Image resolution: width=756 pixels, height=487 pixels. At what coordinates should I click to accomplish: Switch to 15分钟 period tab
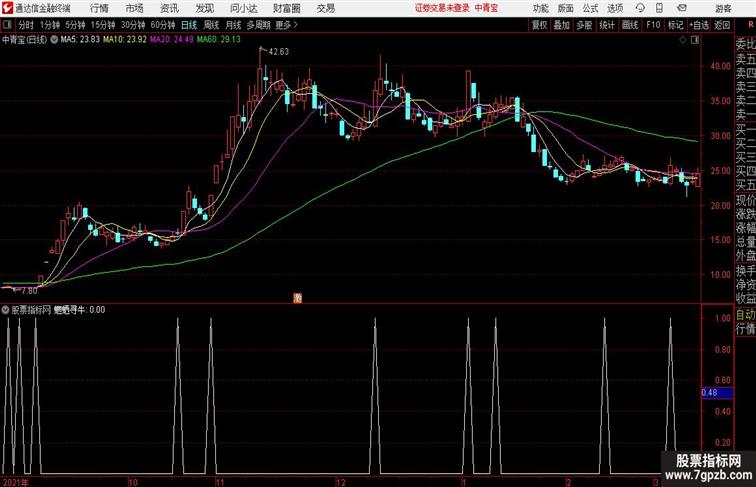coord(103,25)
